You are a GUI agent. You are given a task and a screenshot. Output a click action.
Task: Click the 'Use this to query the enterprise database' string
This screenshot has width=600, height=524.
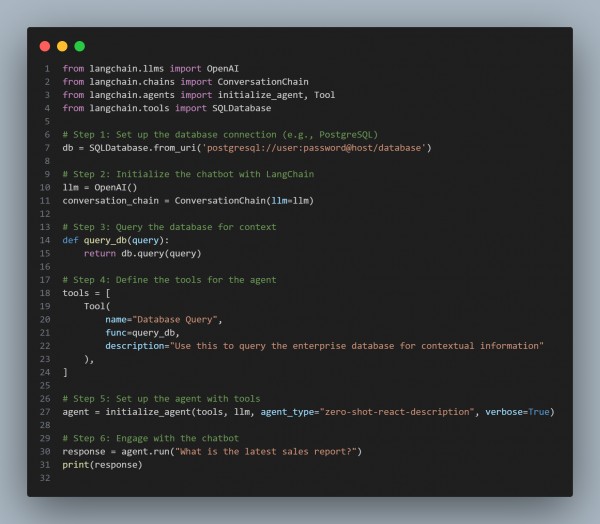(357, 346)
